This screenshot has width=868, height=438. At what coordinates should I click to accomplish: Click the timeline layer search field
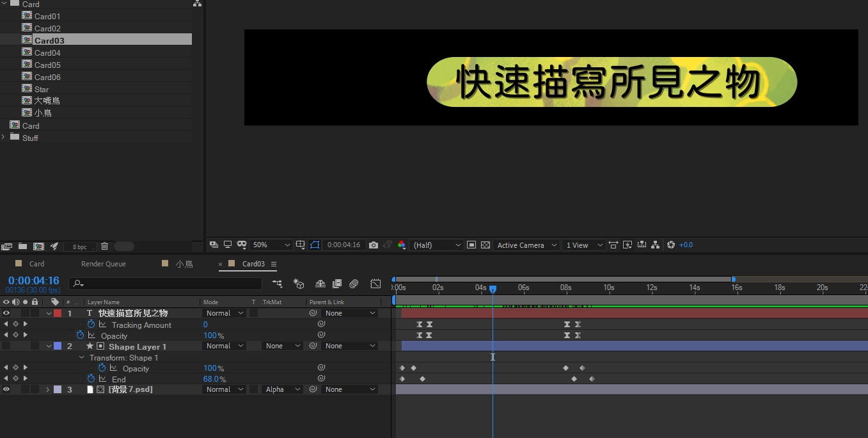166,284
